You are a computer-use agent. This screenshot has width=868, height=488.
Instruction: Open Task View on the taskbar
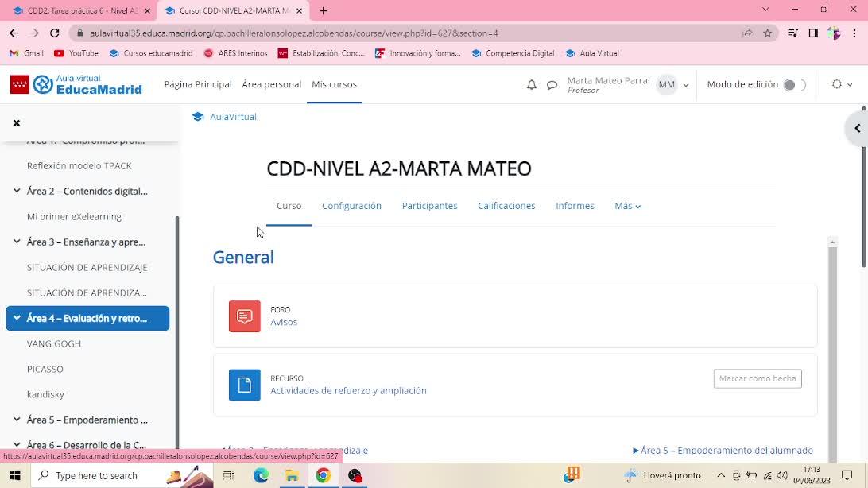[228, 475]
